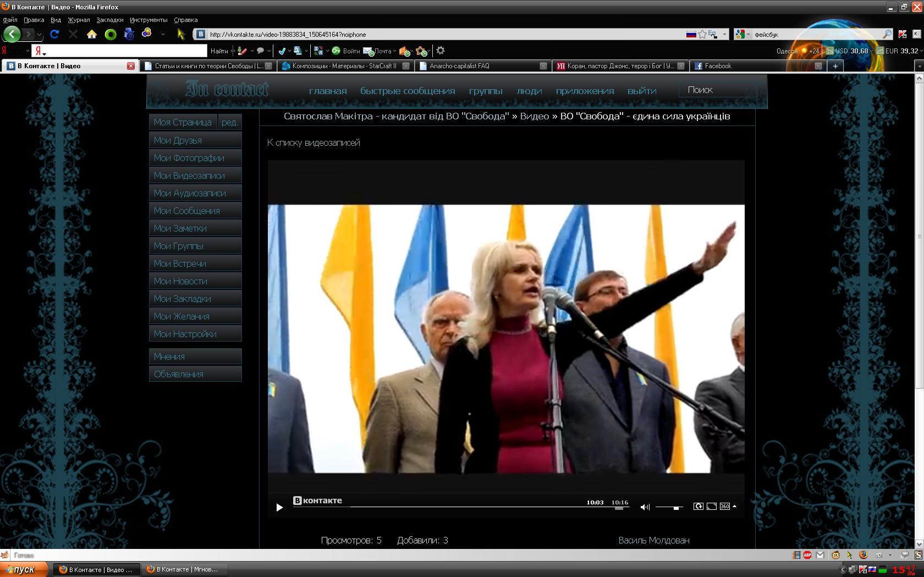The height and width of the screenshot is (577, 924).
Task: Expand the EUR currency rate dropdown
Action: click(921, 51)
